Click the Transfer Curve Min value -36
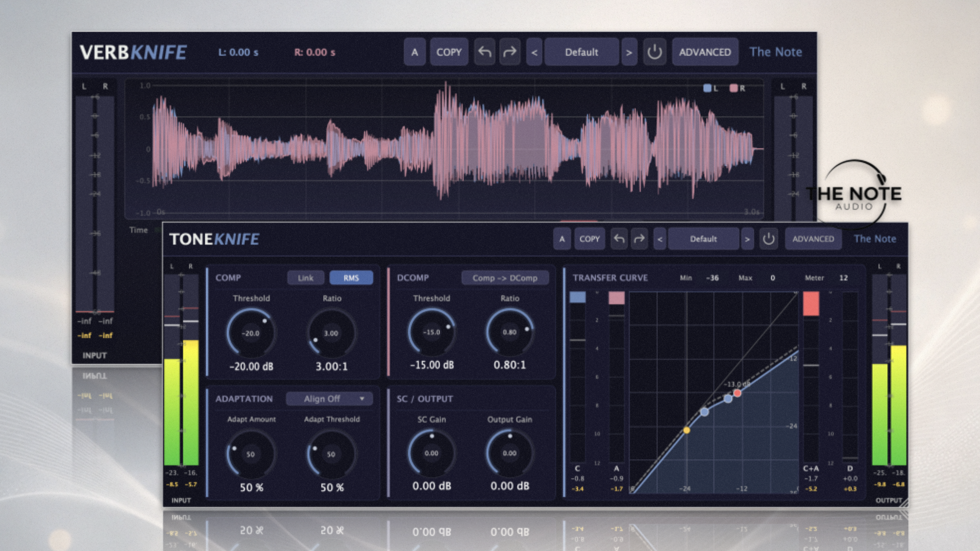 712,278
